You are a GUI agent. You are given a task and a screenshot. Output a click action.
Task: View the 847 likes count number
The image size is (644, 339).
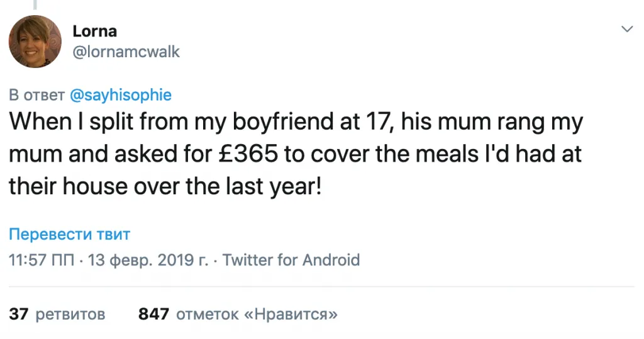pyautogui.click(x=153, y=313)
